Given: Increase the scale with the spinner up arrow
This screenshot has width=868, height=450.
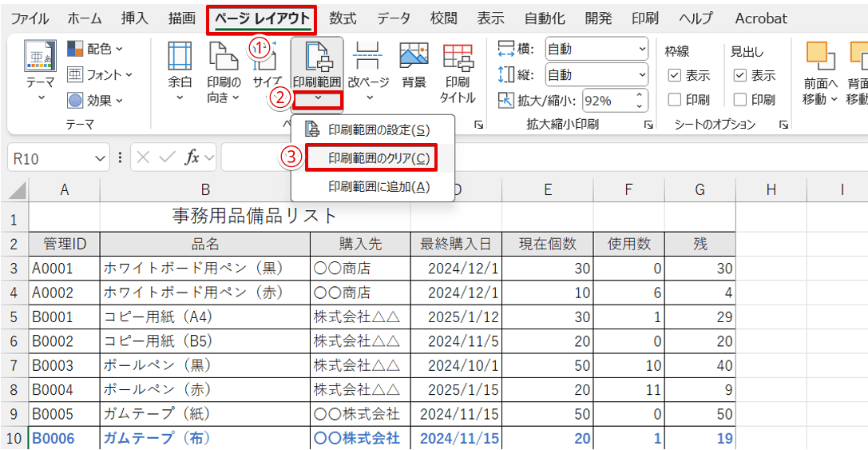Looking at the screenshot, I should [x=640, y=95].
